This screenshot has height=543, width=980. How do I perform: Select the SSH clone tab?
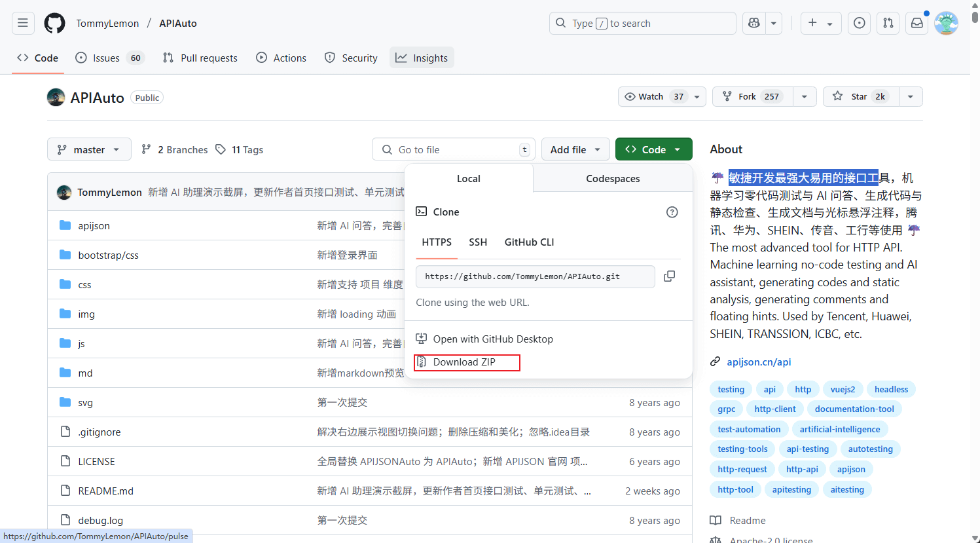tap(478, 242)
